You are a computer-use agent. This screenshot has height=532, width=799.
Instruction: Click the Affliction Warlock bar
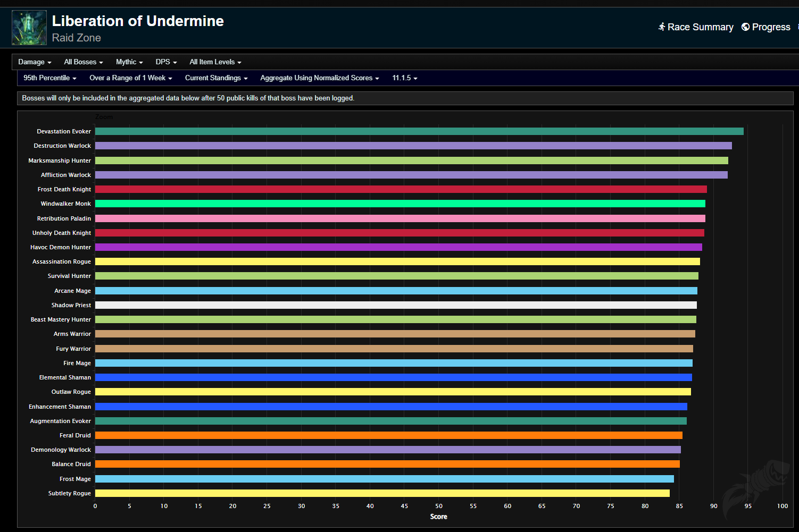pos(411,175)
